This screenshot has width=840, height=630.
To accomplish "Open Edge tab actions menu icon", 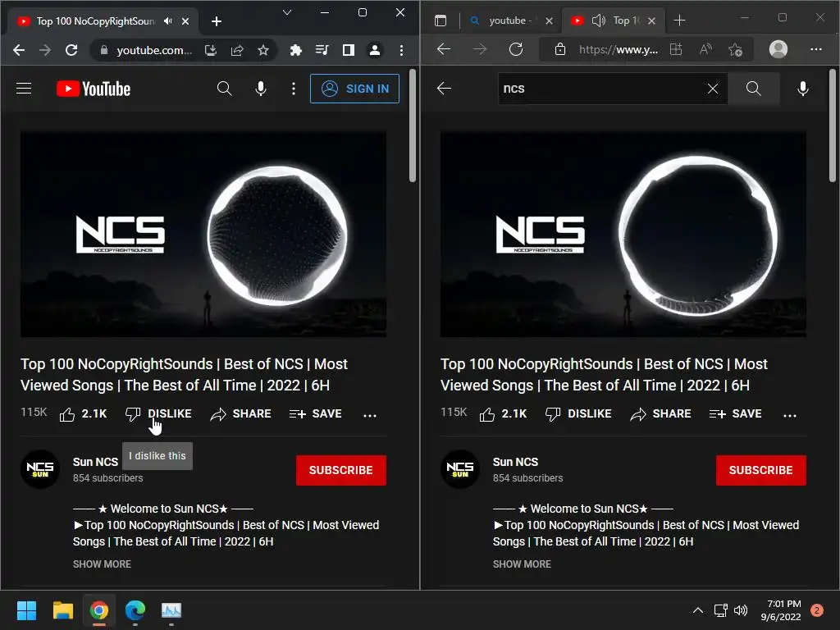I will [x=441, y=21].
